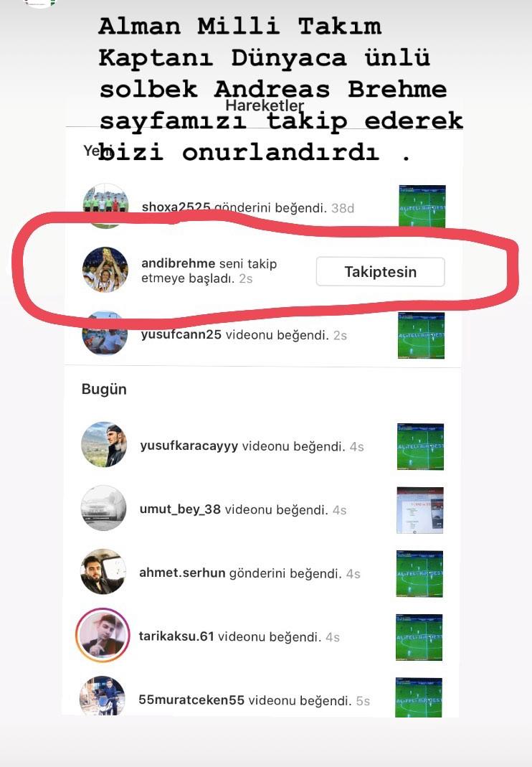View ahmet.serhun's profile avatar
This screenshot has height=767, width=532.
point(103,571)
